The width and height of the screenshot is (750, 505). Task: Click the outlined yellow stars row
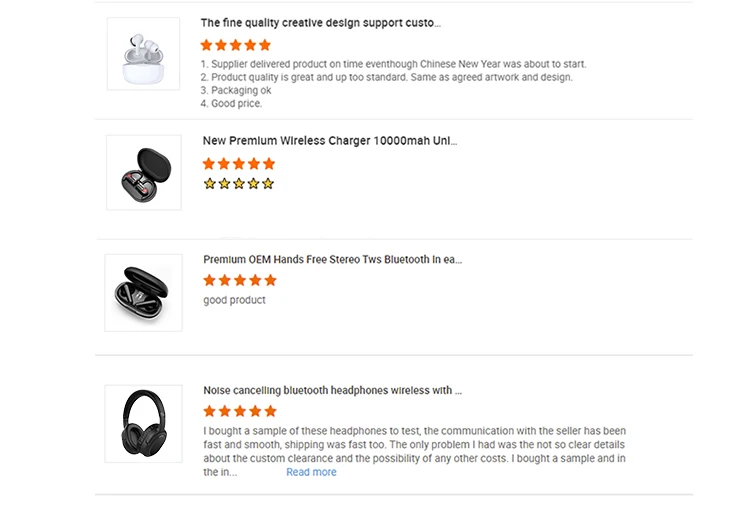pyautogui.click(x=238, y=184)
